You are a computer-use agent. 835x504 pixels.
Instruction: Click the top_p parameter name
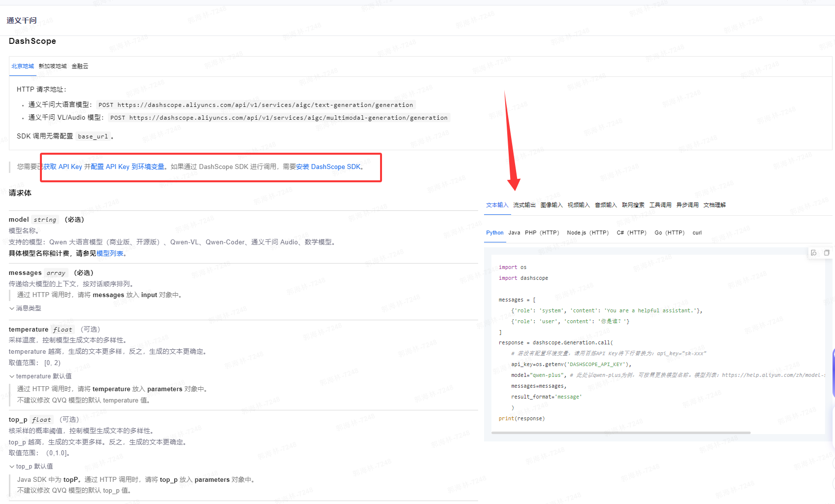18,420
